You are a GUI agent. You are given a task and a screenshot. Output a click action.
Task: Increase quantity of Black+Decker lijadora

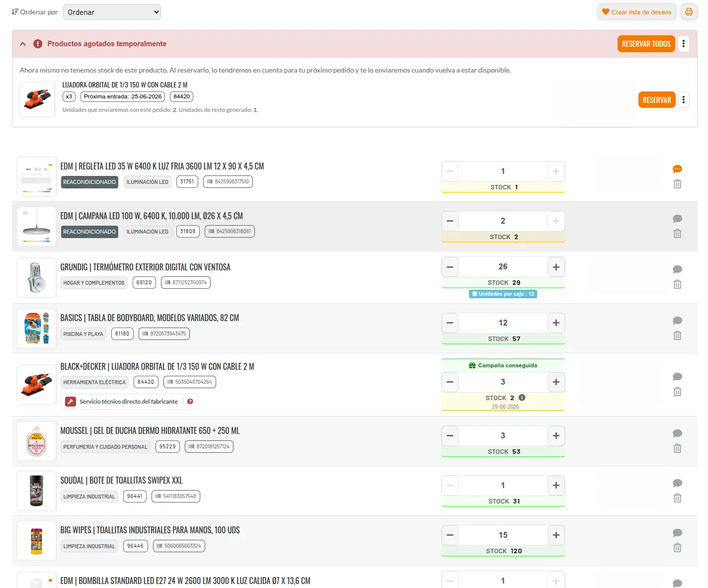click(x=556, y=382)
